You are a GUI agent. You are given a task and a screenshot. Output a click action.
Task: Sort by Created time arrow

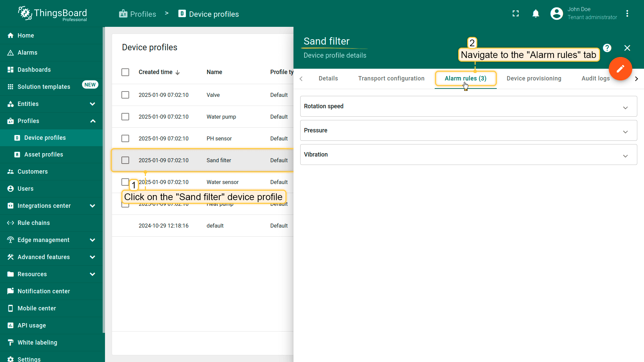pos(178,72)
